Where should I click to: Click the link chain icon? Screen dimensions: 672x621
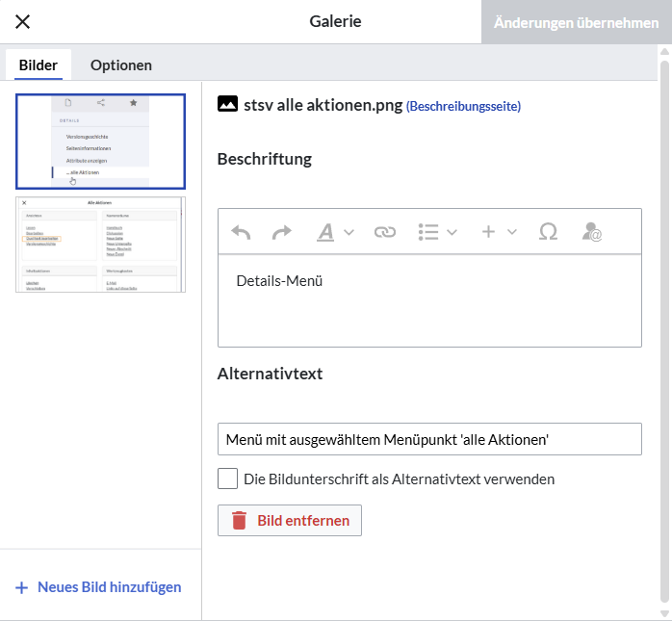tap(384, 232)
